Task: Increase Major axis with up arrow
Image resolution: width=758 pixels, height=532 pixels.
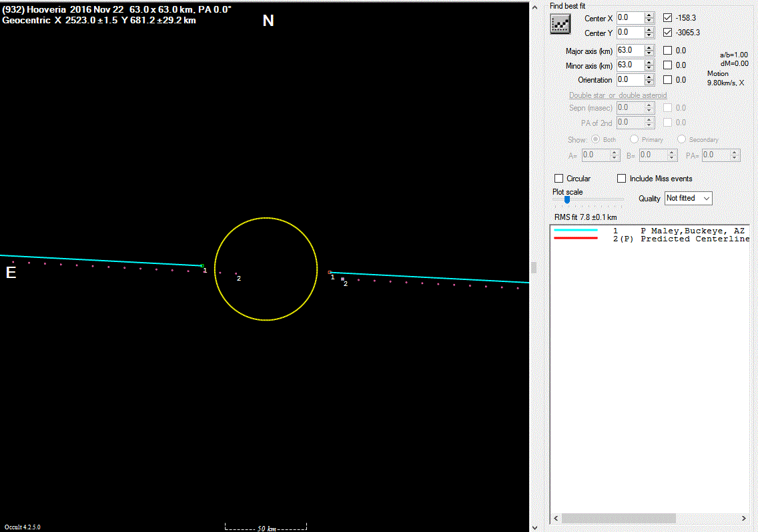Action: tap(649, 47)
